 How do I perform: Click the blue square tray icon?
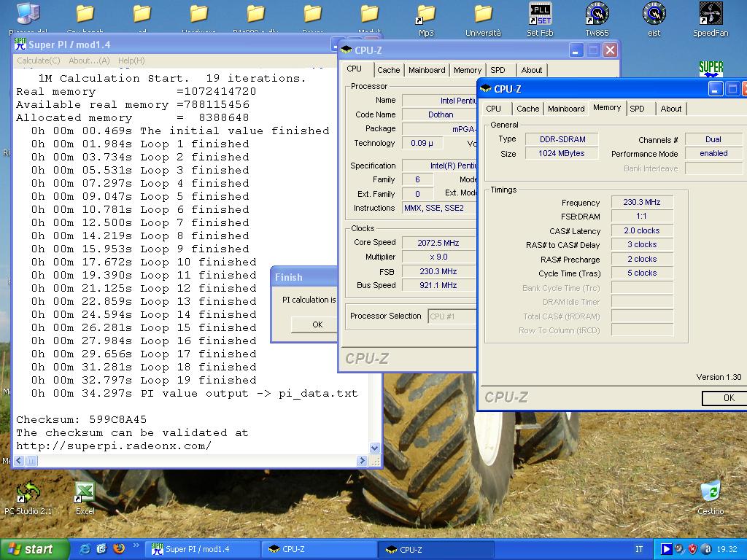tap(666, 550)
